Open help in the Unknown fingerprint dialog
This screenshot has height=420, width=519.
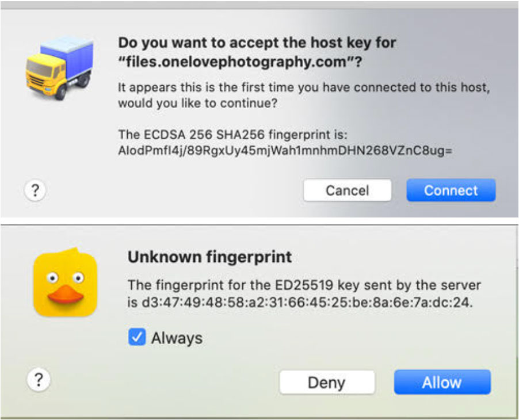39,380
